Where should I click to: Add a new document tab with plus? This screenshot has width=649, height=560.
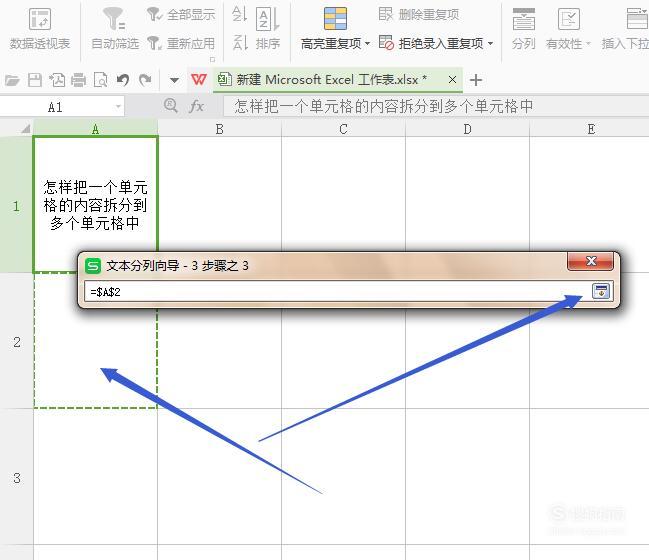point(476,80)
